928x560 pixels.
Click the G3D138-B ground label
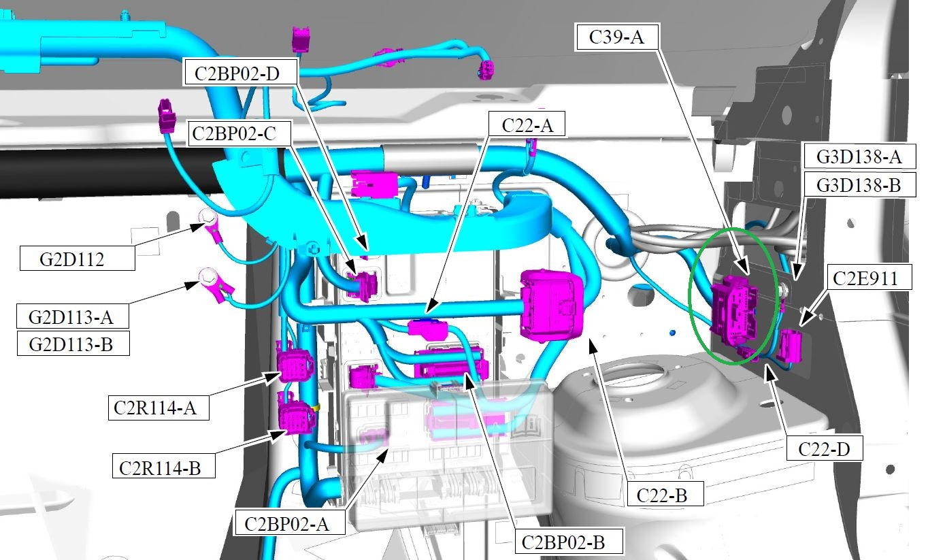click(x=859, y=184)
